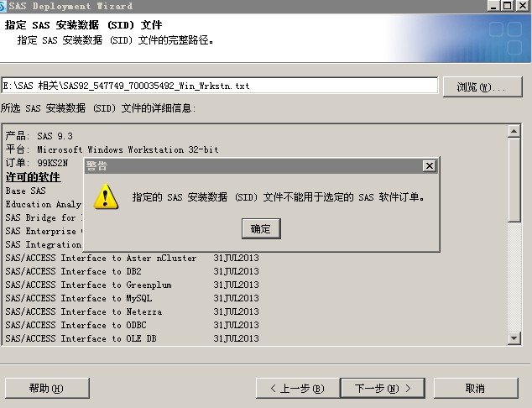The image size is (532, 408).
Task: Select SAS/ACCESS Interface to DB2 row
Action: (x=133, y=271)
